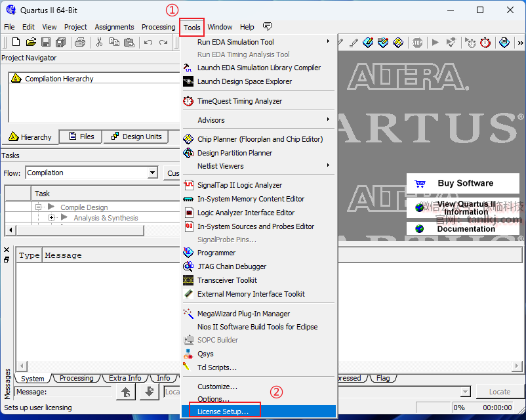Switch to the Files tab

[81, 136]
